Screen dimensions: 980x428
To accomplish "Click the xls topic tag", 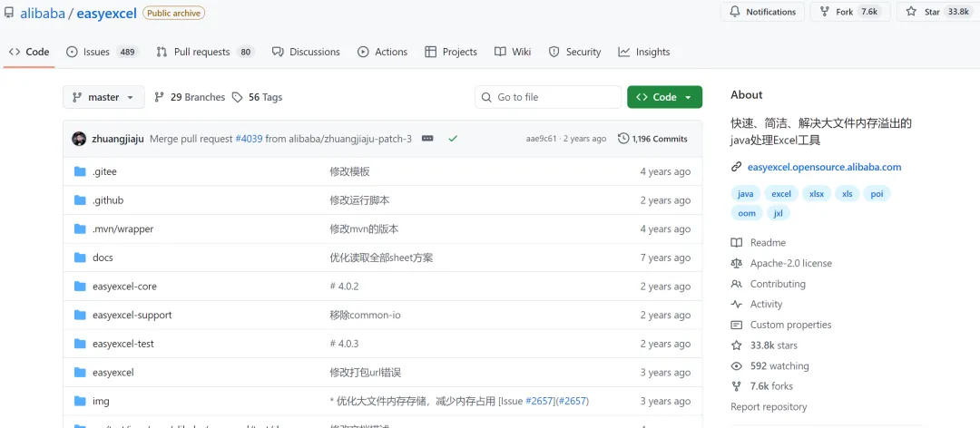I will tap(848, 194).
